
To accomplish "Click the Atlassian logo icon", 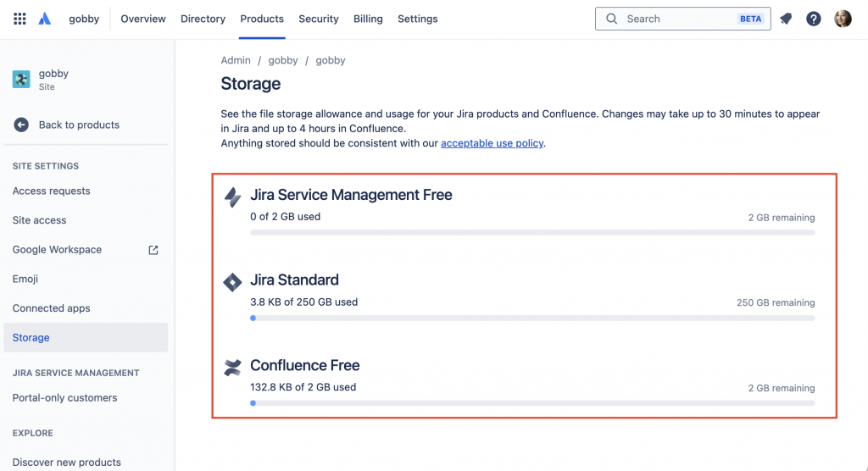I will click(45, 19).
